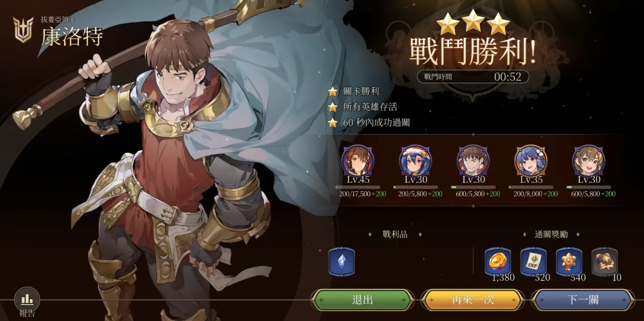Tap the 關卡勝利 star objective
This screenshot has height=321, width=644.
(353, 91)
